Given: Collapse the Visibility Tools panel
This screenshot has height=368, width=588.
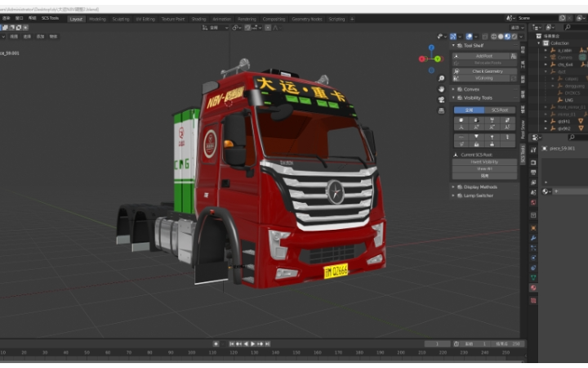Looking at the screenshot, I should (453, 97).
